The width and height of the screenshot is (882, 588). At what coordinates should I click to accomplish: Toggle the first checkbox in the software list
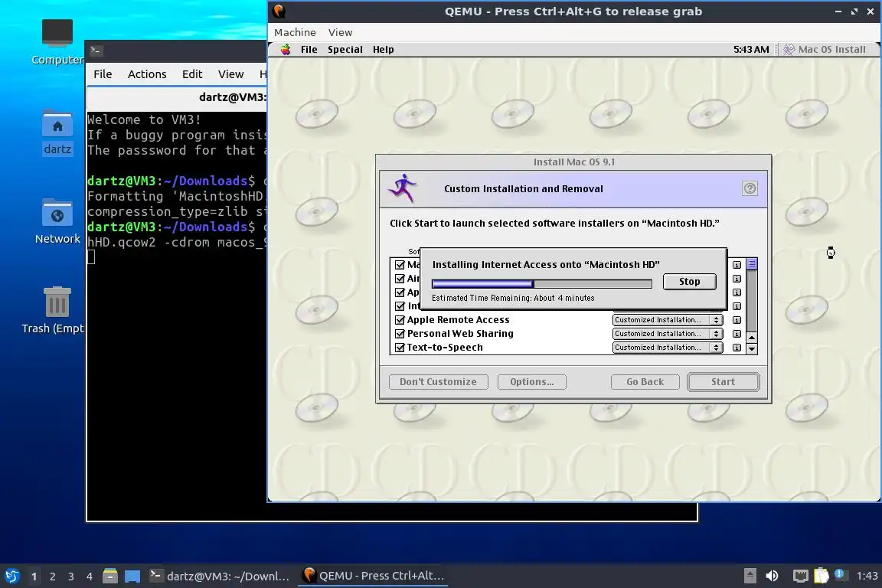pos(400,264)
